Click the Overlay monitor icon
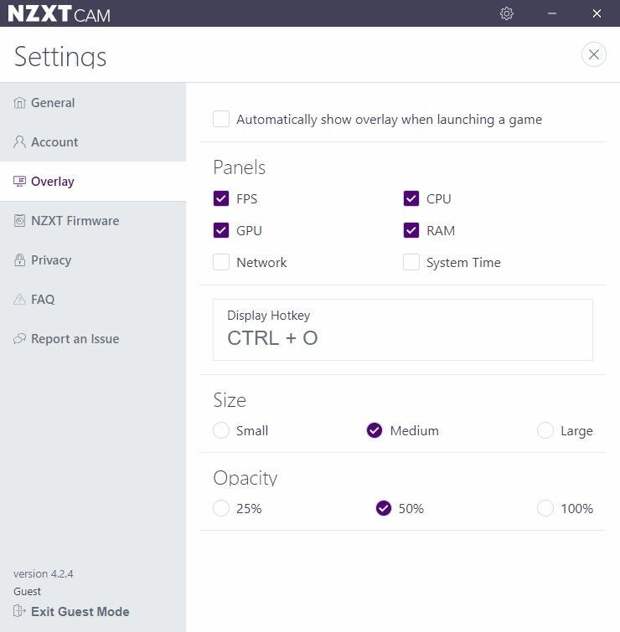 coord(19,182)
